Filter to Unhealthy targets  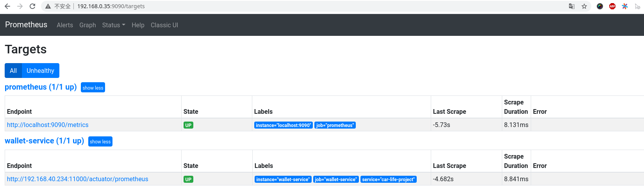click(x=41, y=71)
